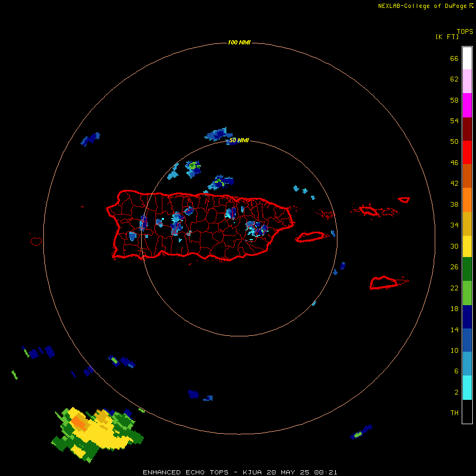Click the 50 NMI range ring label
Image resolution: width=476 pixels, height=476 pixels.
click(x=239, y=140)
